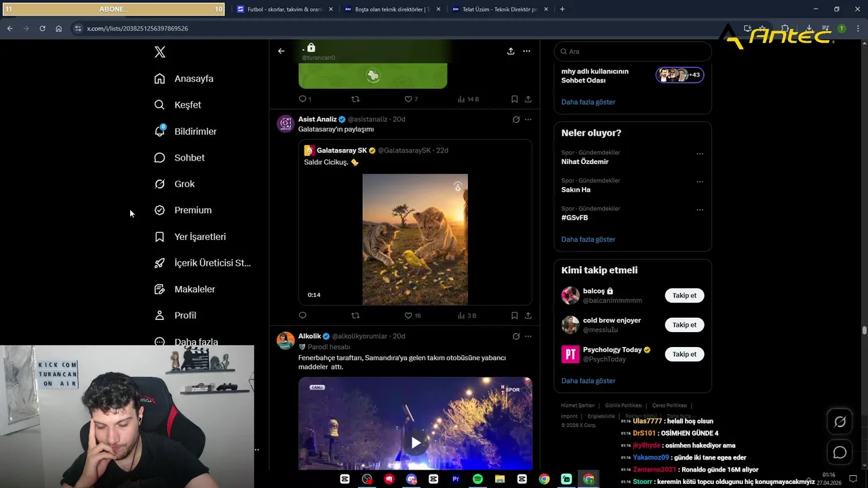Image resolution: width=868 pixels, height=488 pixels.
Task: Open the Nihat Özdemir trend
Action: 585,162
